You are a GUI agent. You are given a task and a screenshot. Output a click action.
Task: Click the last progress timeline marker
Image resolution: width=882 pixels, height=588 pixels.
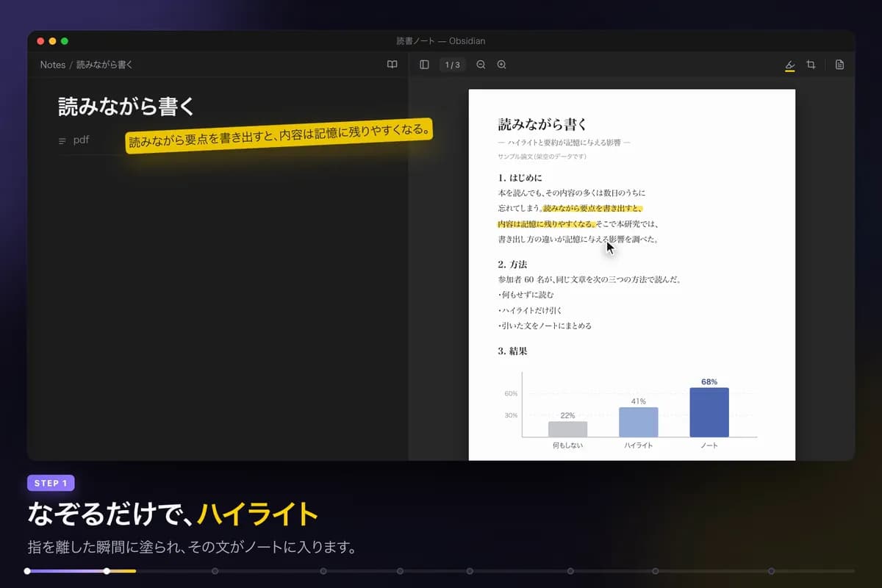[x=771, y=570]
